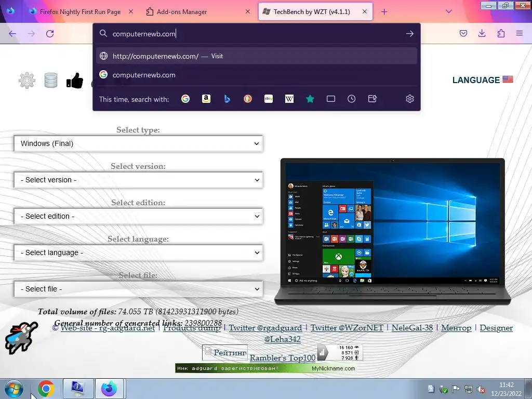Image resolution: width=532 pixels, height=399 pixels.
Task: Click the muted volume tray icon
Action: (x=481, y=389)
